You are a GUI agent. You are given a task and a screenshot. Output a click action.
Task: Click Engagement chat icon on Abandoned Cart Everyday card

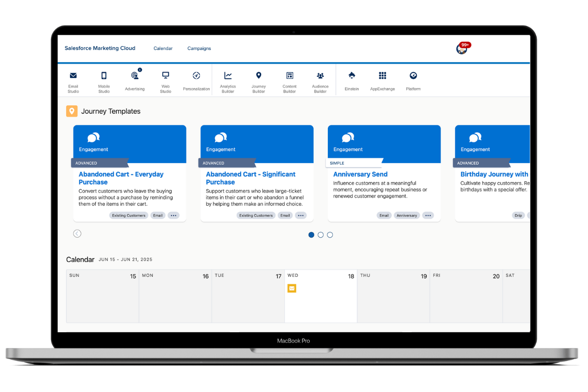(94, 138)
